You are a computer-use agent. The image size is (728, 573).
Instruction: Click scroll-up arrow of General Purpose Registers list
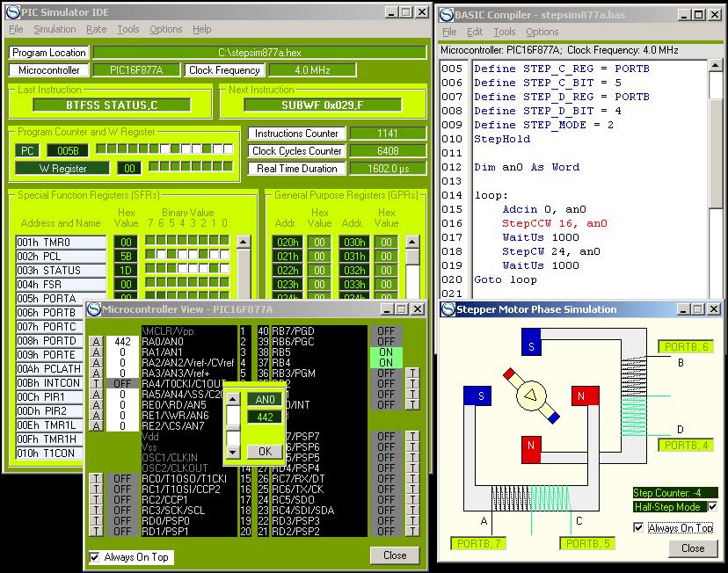[x=411, y=242]
